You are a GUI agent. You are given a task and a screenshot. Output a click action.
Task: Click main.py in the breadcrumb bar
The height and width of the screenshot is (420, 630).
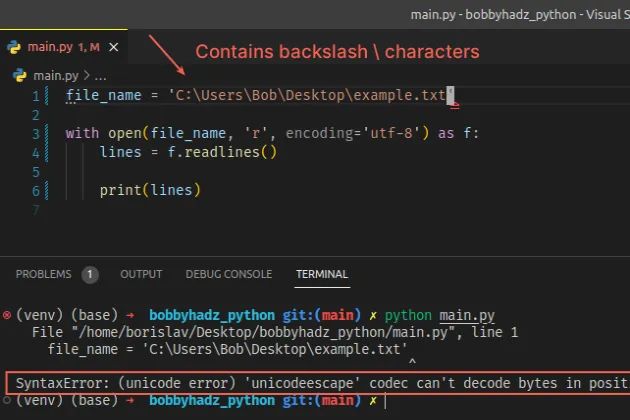pyautogui.click(x=56, y=76)
